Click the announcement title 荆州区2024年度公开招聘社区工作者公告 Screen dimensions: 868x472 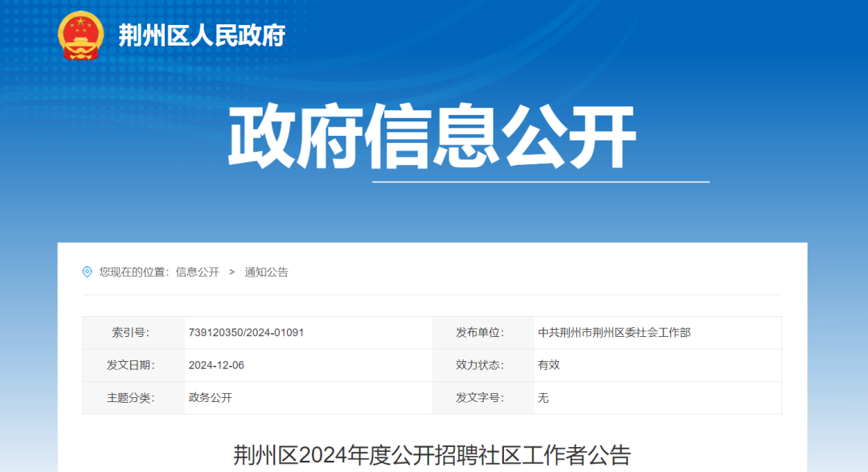[434, 458]
